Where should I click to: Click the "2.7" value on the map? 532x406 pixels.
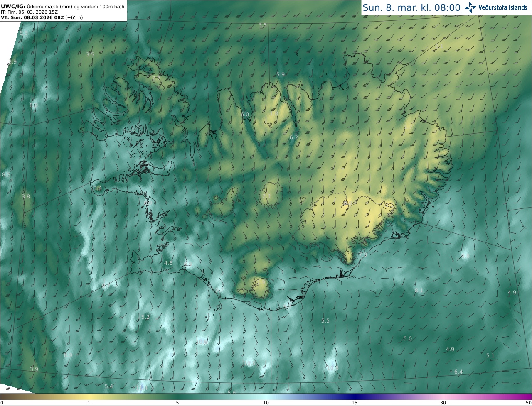point(156,78)
